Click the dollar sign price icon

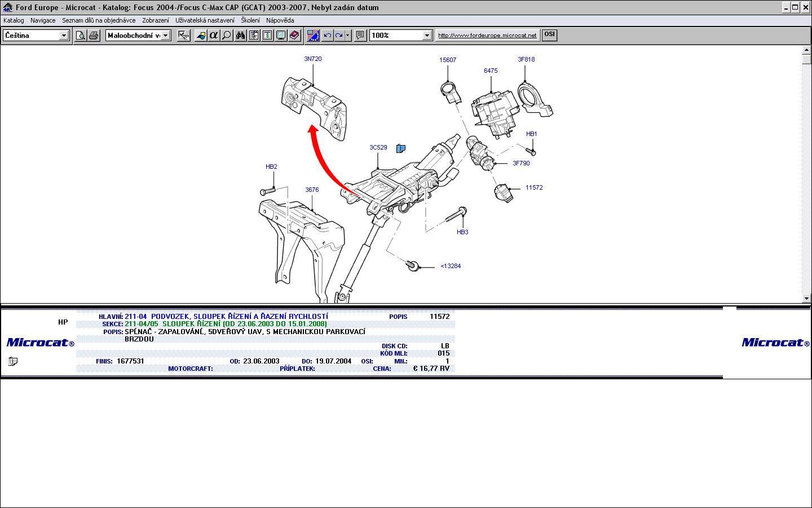(x=267, y=36)
